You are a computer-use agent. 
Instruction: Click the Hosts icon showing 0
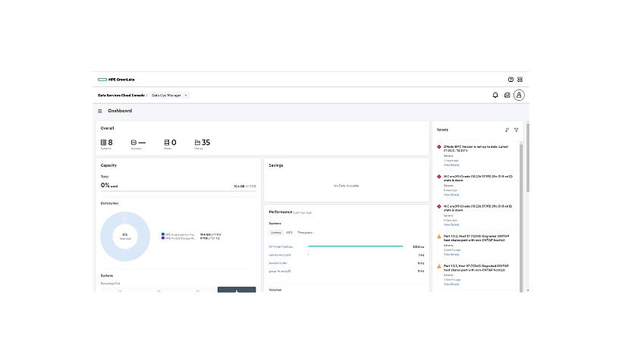point(167,142)
